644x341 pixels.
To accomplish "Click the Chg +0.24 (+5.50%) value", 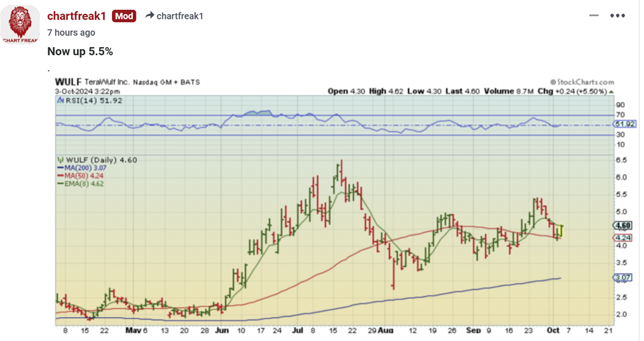I will click(x=572, y=91).
